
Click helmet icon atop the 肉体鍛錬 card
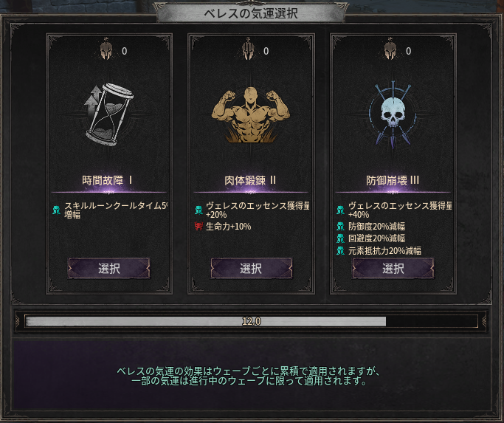(248, 49)
